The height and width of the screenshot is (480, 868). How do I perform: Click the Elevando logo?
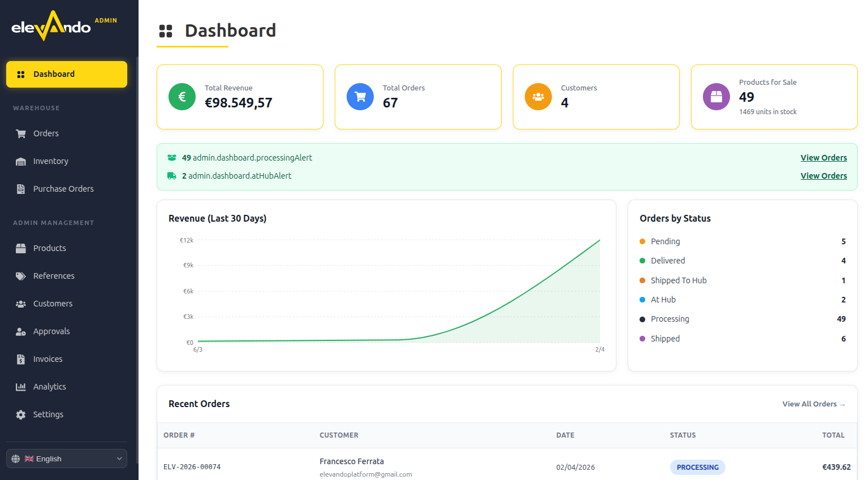click(x=51, y=26)
